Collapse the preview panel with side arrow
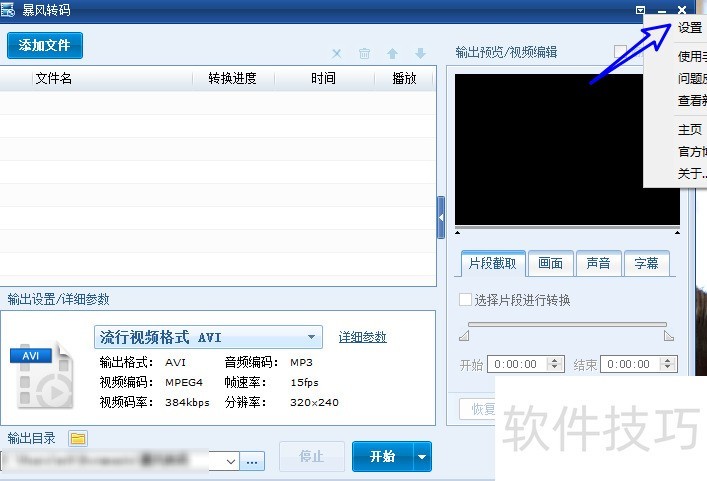Screen dimensions: 707x481 pyautogui.click(x=441, y=217)
